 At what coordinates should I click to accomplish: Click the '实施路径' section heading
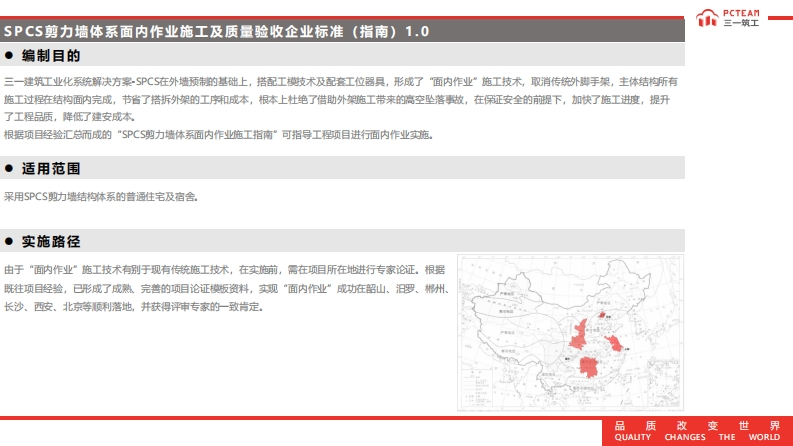click(x=51, y=242)
